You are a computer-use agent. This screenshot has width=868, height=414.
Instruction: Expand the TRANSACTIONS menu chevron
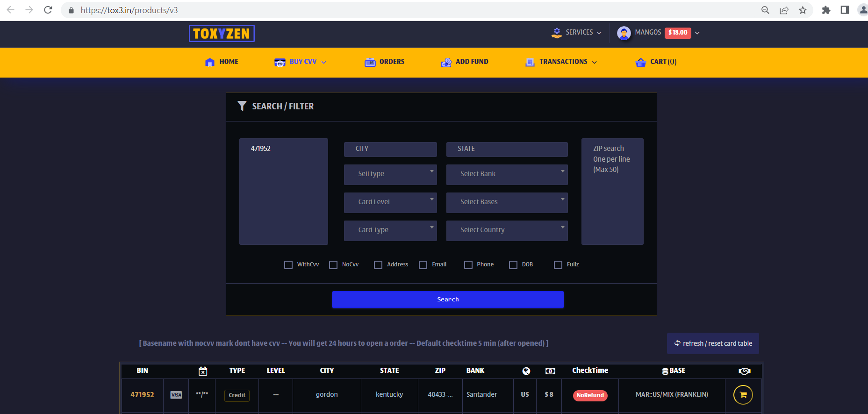coord(594,62)
